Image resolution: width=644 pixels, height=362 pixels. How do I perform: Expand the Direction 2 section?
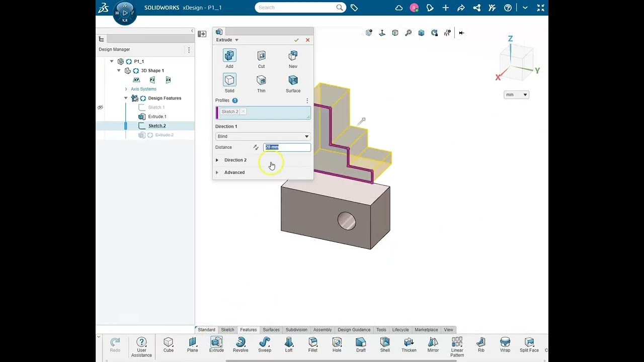[x=217, y=160]
